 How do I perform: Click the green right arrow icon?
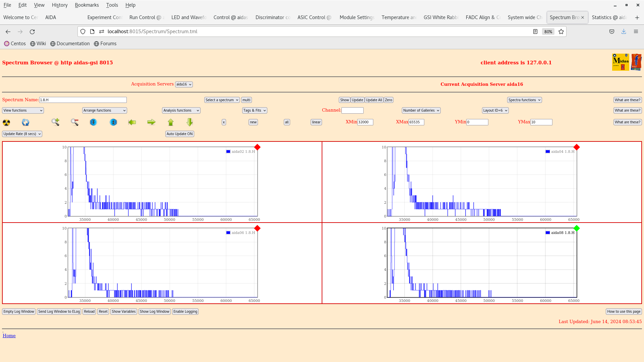click(151, 122)
